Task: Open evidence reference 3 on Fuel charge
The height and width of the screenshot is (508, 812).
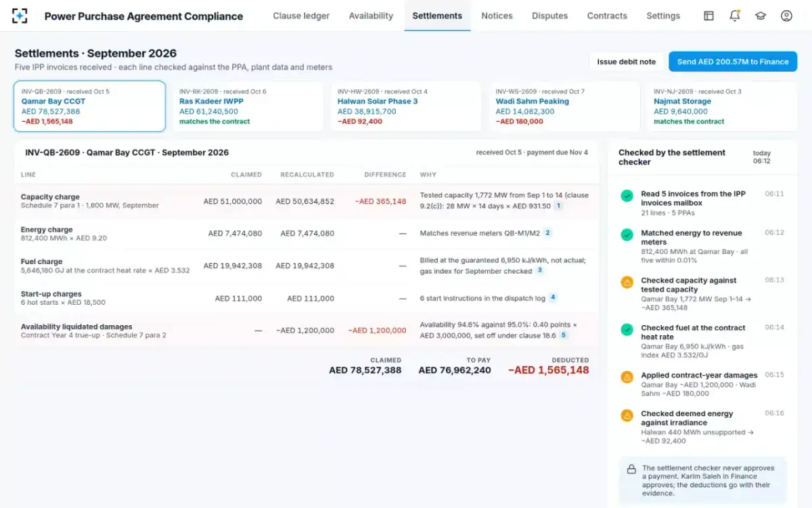Action: tap(539, 270)
